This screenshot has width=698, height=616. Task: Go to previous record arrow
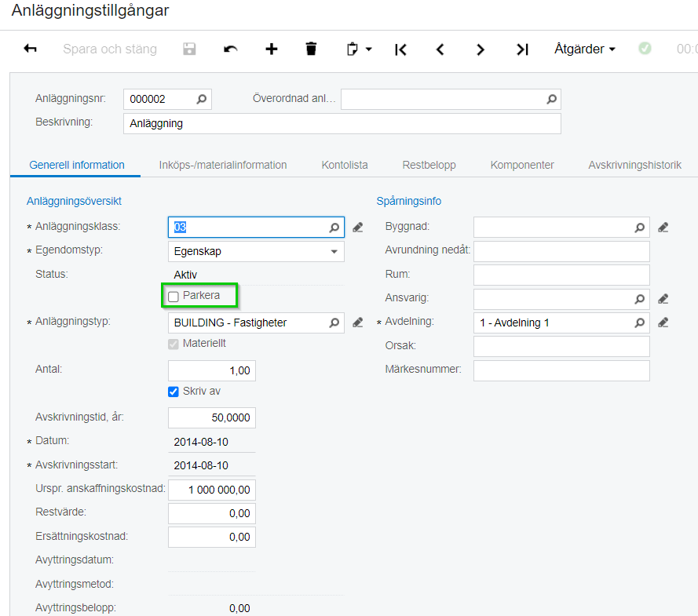pyautogui.click(x=440, y=49)
